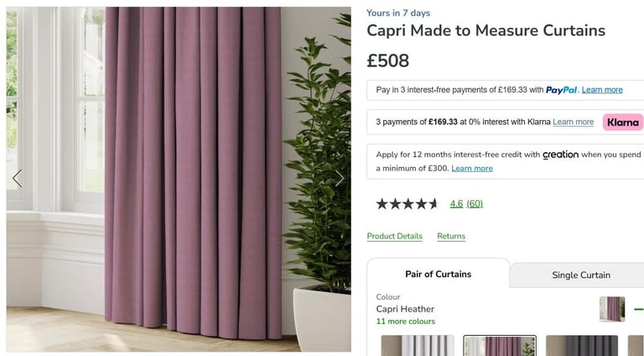Open PayPal Learn more link
Viewport: 644px width, 356px height.
(602, 90)
